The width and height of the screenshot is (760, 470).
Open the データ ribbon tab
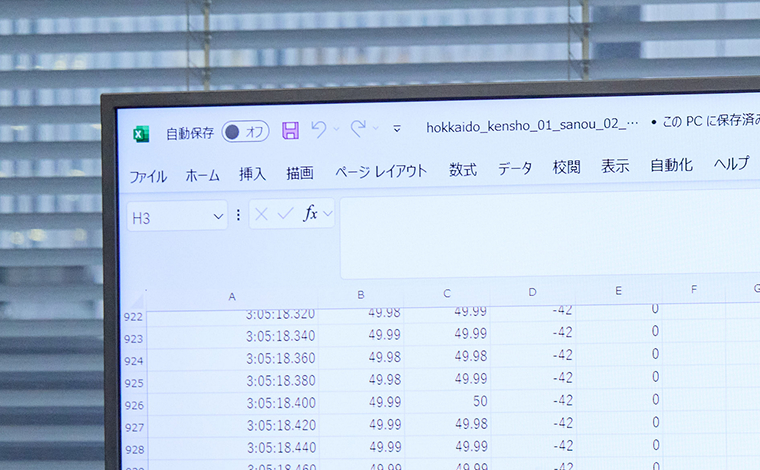pyautogui.click(x=515, y=169)
